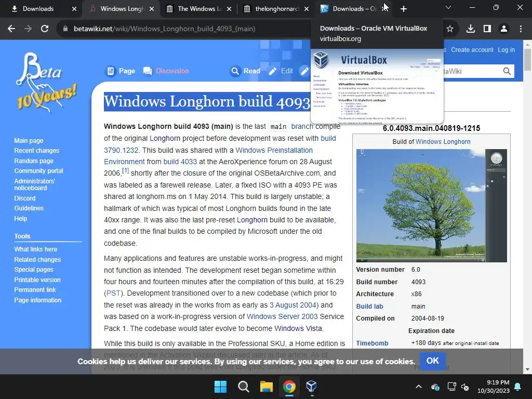Open the Chrome three-dot menu
The image size is (532, 399).
[521, 29]
